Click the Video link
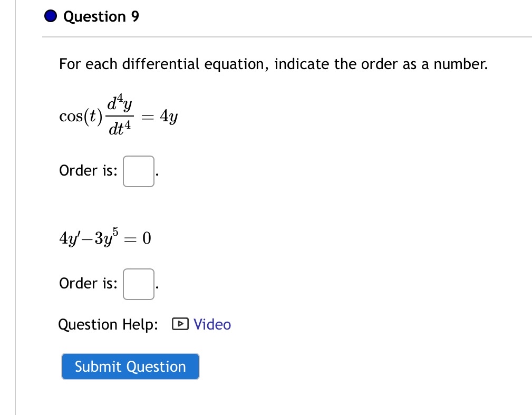Viewport: 532px width, 415px height. [x=211, y=324]
